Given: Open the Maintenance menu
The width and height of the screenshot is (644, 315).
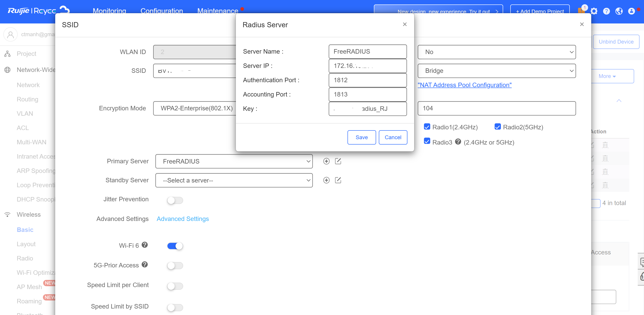Looking at the screenshot, I should (x=218, y=11).
